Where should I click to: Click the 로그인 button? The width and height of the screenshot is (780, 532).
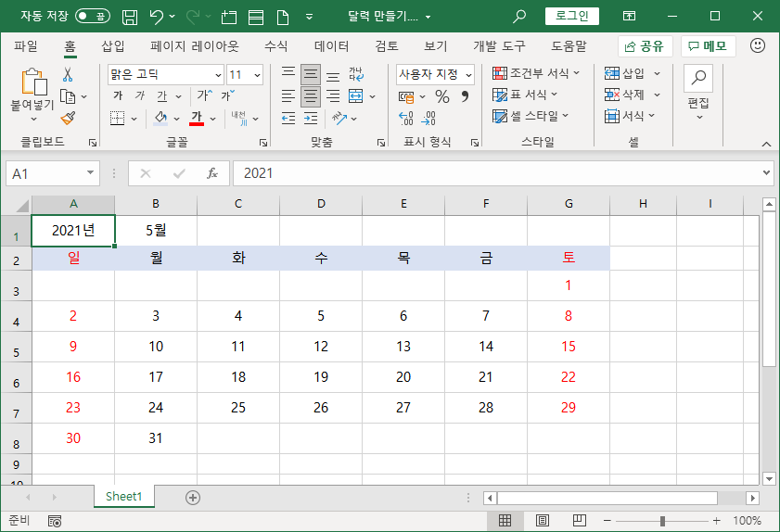[x=572, y=16]
